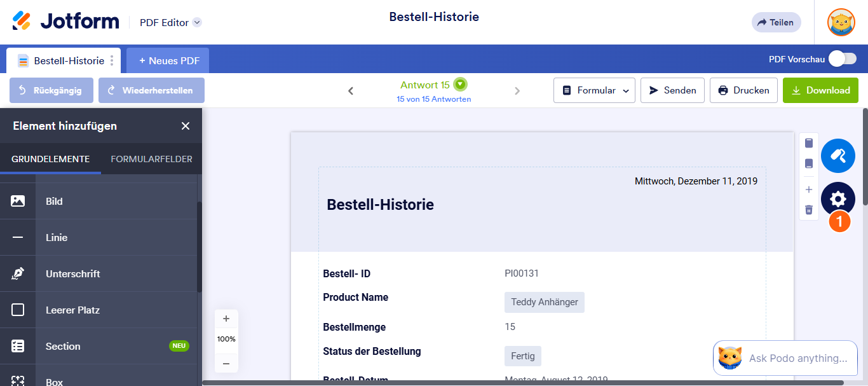Click the Bestell-Historie page title

(434, 17)
